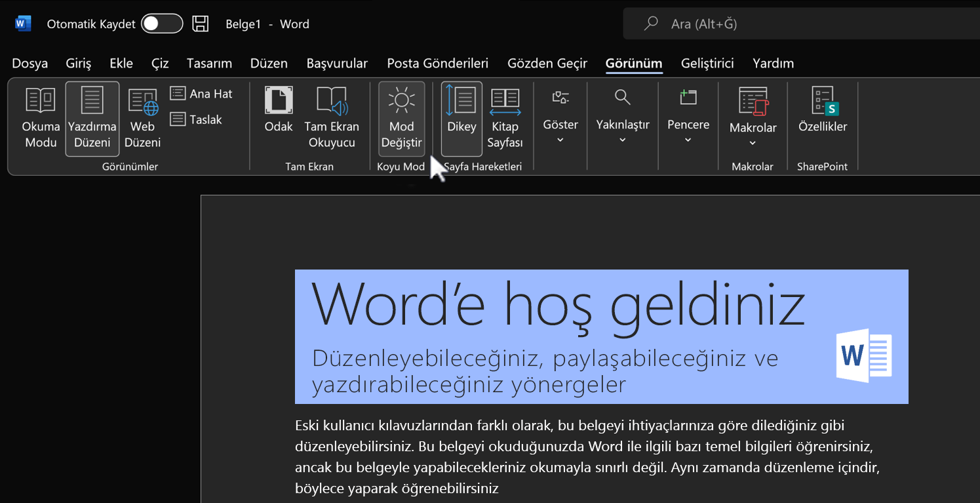
Task: Switch to the Ekle tab
Action: 121,64
